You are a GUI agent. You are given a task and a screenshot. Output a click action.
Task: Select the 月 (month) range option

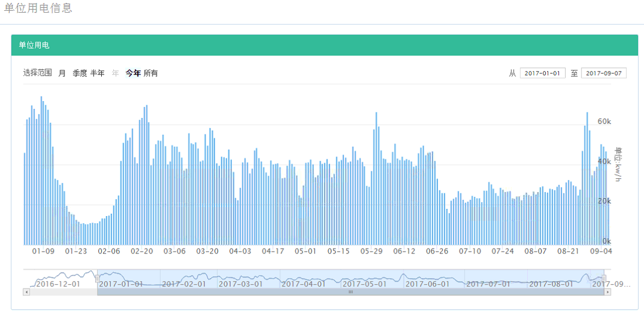62,73
